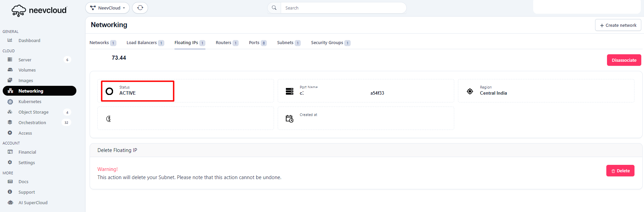Click the AI SuperCloud robot icon
644x212 pixels.
pos(10,203)
